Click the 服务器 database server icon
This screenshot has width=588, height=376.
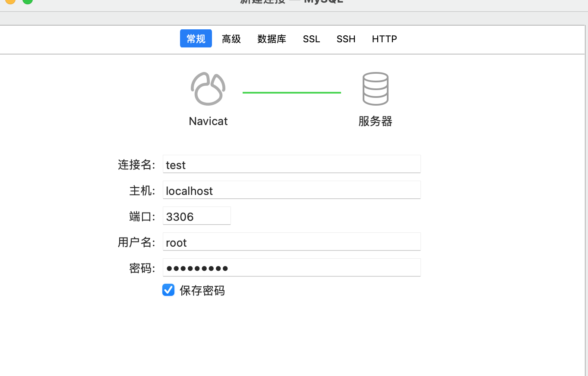pos(375,88)
